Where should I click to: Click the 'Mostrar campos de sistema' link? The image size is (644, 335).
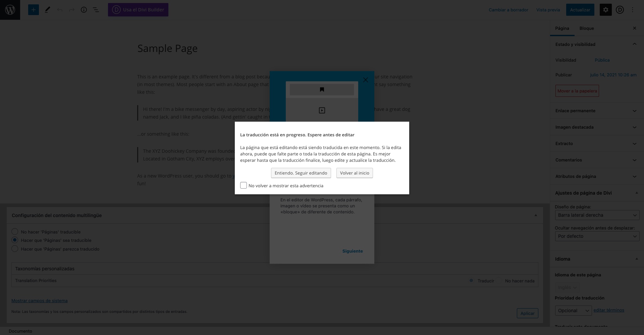pyautogui.click(x=40, y=301)
